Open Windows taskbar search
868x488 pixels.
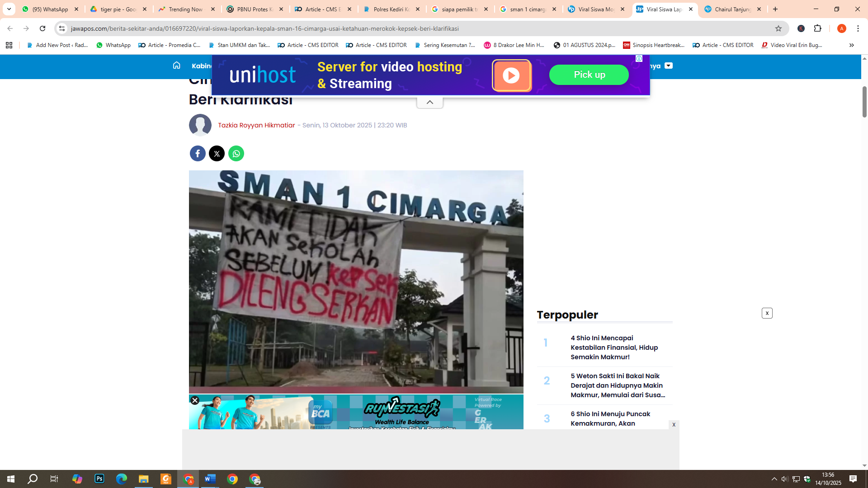[33, 479]
